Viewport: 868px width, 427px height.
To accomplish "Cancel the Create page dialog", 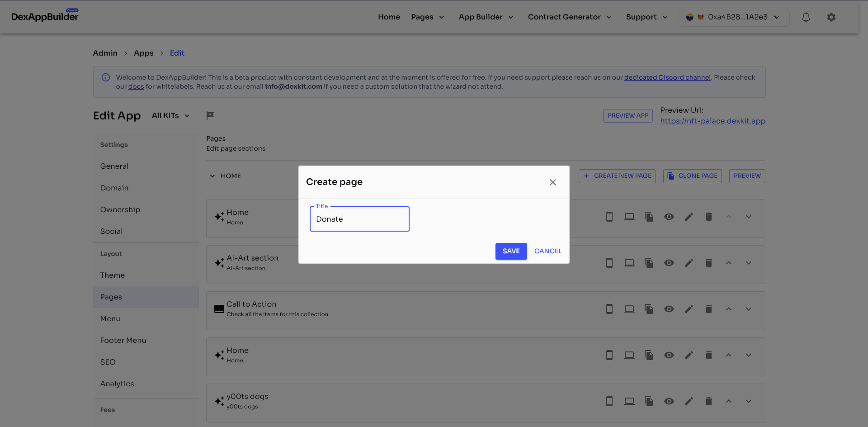I will (547, 251).
